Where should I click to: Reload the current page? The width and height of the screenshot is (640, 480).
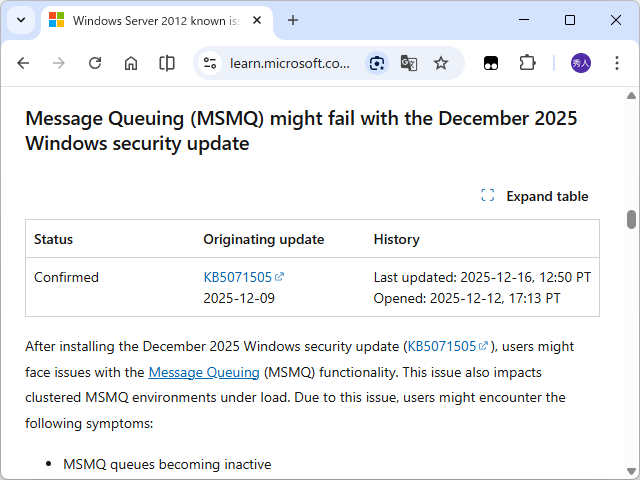click(x=95, y=63)
